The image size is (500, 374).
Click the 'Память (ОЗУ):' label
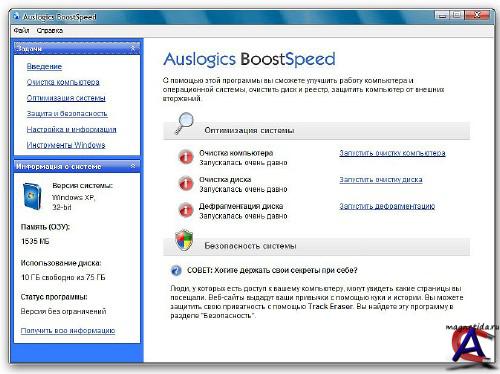click(45, 227)
